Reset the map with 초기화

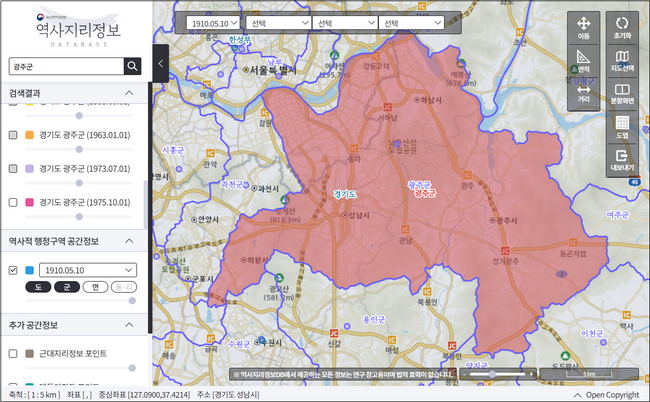(x=622, y=28)
